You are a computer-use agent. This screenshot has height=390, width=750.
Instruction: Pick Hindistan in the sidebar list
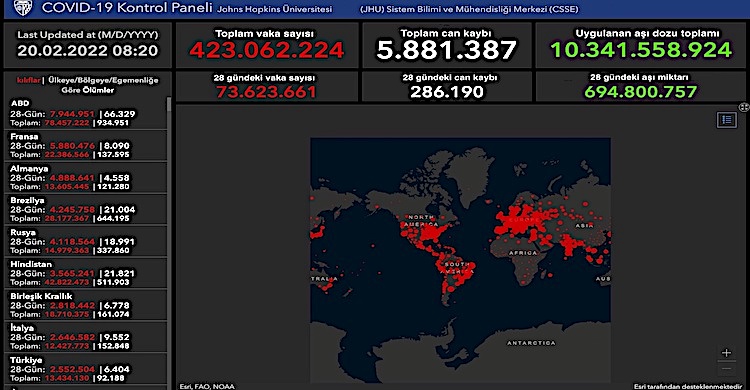pos(86,273)
